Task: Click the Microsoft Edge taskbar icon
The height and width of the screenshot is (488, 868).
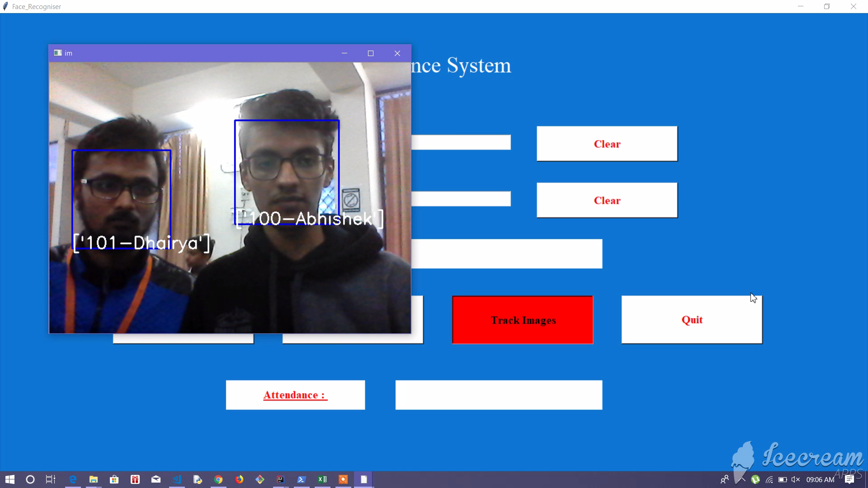Action: tap(73, 479)
